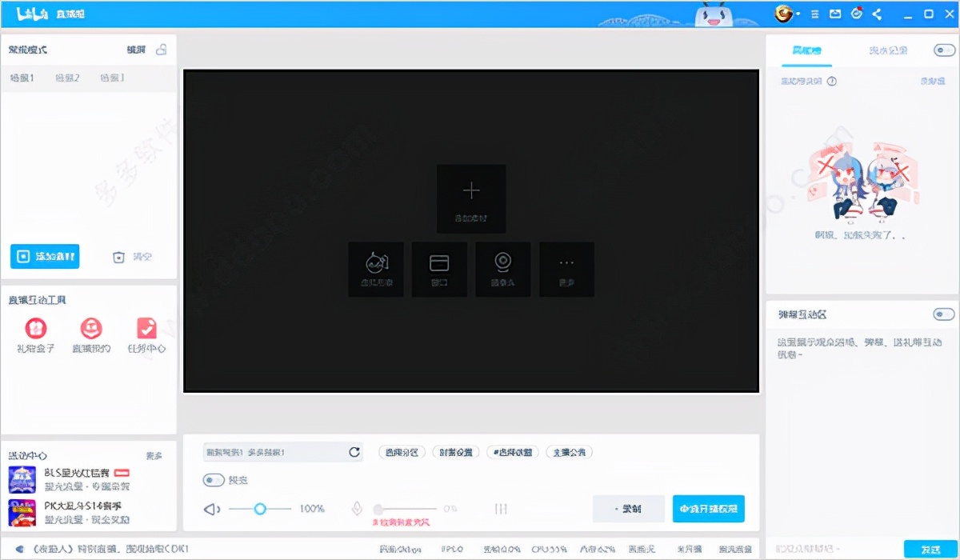The image size is (960, 560).
Task: Toggle the landscape/portrait stream switch
Action: [212, 480]
